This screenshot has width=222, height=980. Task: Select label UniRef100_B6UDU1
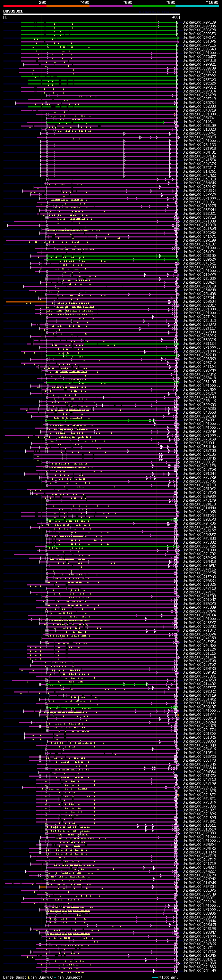(199, 443)
